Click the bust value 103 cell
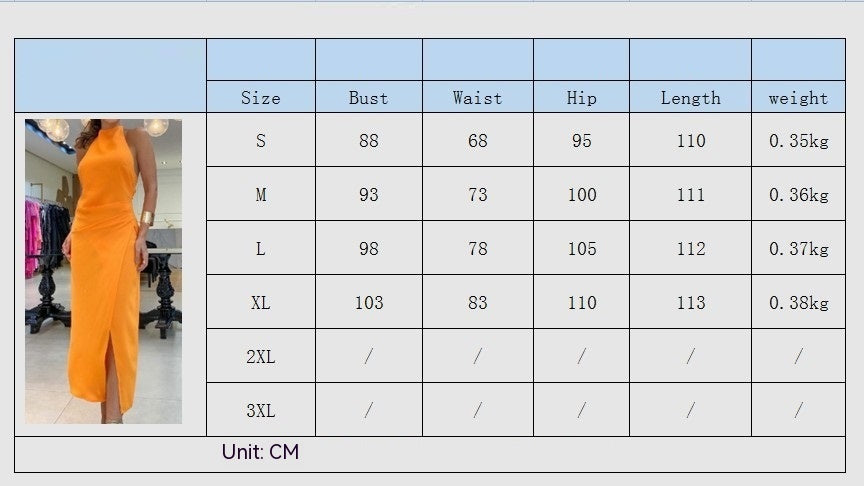The width and height of the screenshot is (864, 486). click(368, 303)
